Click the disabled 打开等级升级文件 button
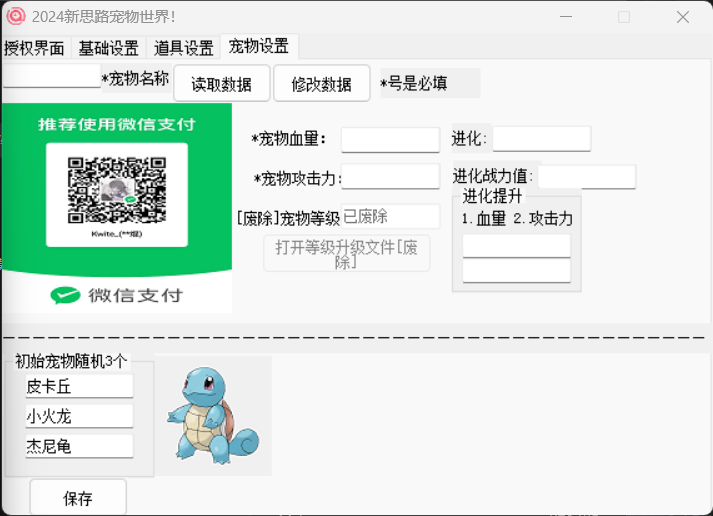The image size is (713, 516). tap(346, 254)
